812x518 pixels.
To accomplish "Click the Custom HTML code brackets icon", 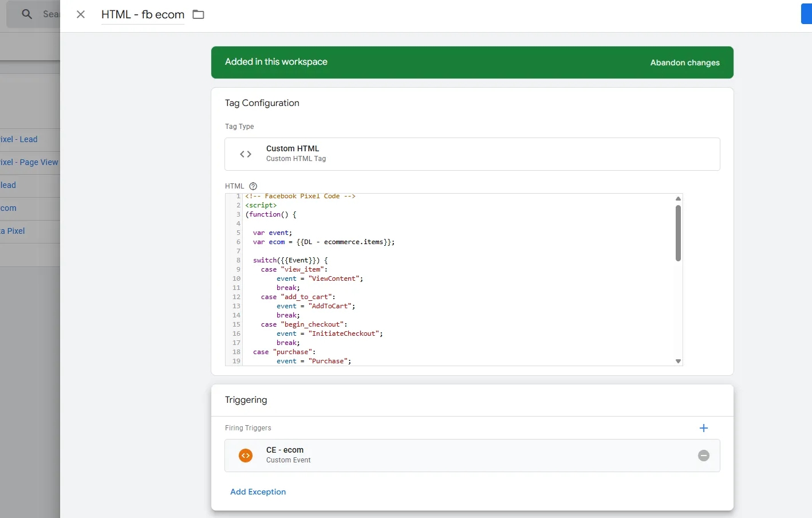I will click(246, 154).
